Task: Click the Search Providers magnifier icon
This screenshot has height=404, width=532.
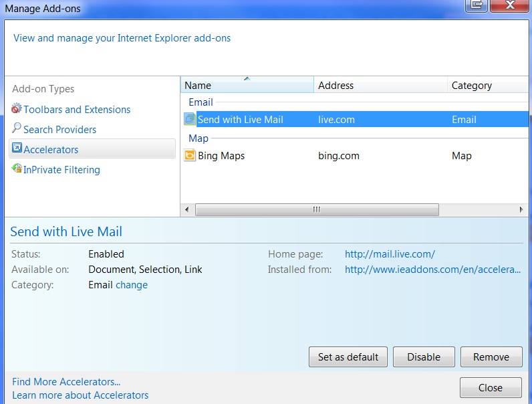Action: coord(16,128)
